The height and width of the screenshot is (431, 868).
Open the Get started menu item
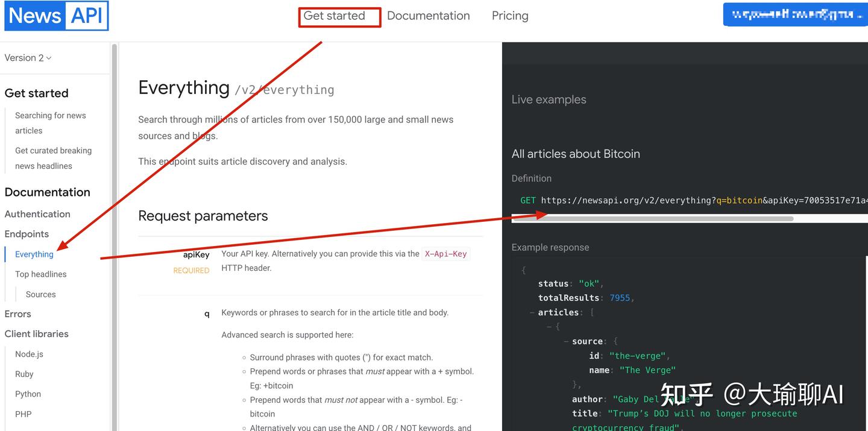point(335,16)
